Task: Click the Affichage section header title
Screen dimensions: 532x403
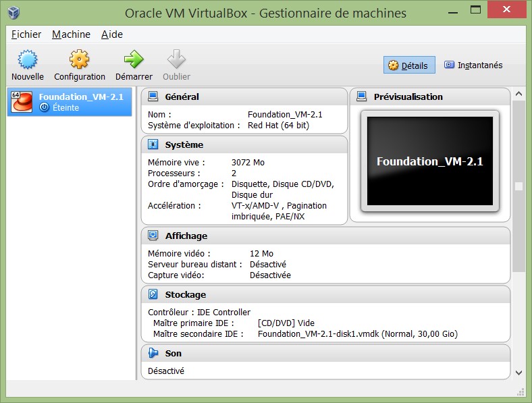Action: pos(186,236)
